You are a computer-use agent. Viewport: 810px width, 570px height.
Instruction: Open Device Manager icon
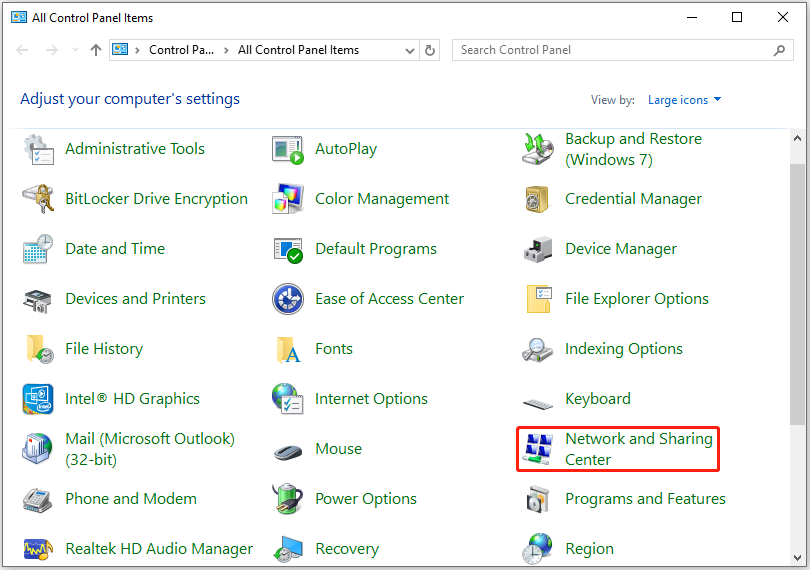[x=538, y=250]
